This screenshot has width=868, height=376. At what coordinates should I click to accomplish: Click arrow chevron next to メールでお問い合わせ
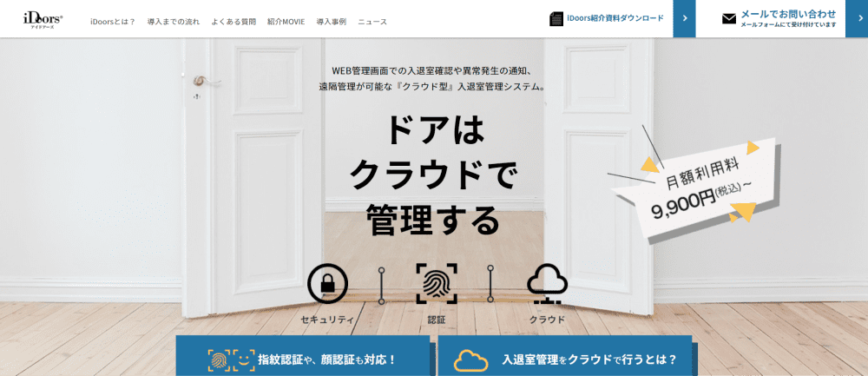[857, 19]
